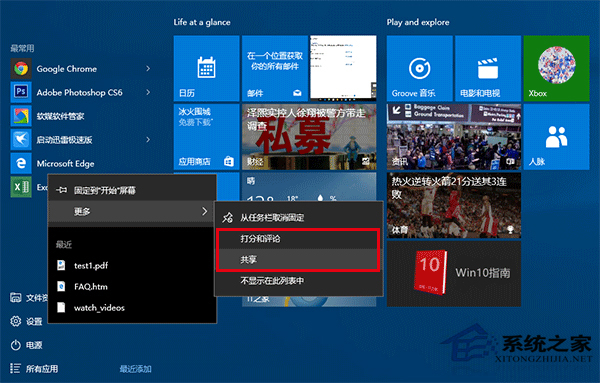Image resolution: width=600 pixels, height=383 pixels.
Task: Launch 启动迅雷极速版 app icon
Action: pyautogui.click(x=21, y=140)
